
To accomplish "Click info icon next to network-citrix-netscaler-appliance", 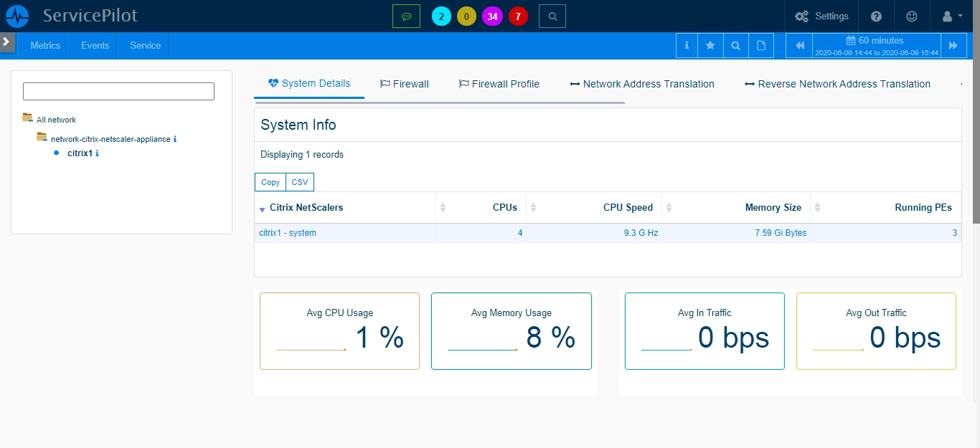I will click(175, 139).
